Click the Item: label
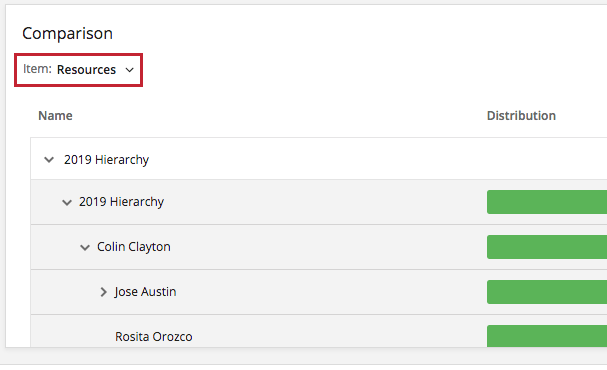The image size is (607, 370). [37, 69]
